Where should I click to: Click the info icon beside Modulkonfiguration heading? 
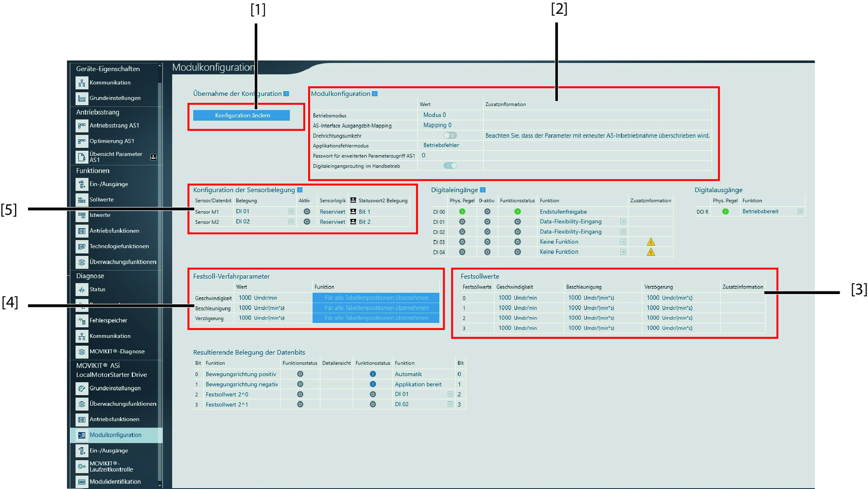coord(375,94)
